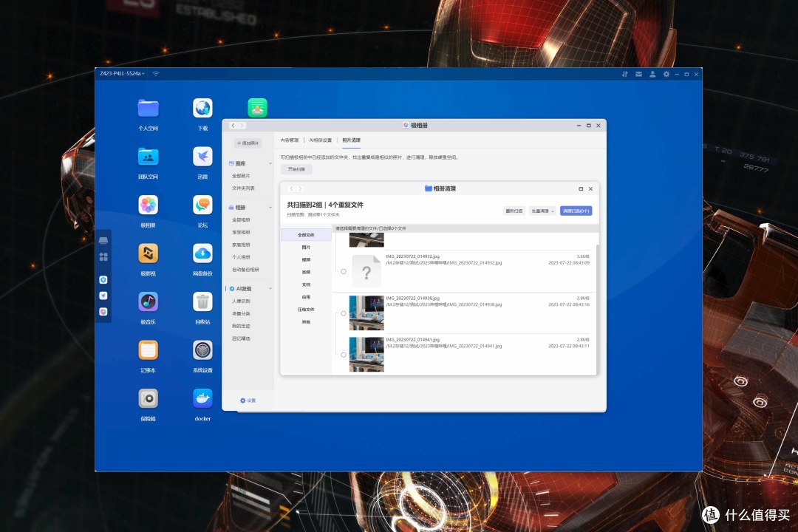Open the 团队空间 shared folder icon
The height and width of the screenshot is (532, 798).
click(148, 157)
